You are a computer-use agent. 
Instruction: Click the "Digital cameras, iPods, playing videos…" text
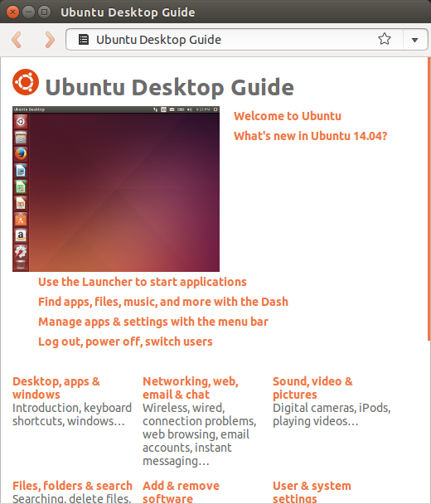tap(332, 414)
